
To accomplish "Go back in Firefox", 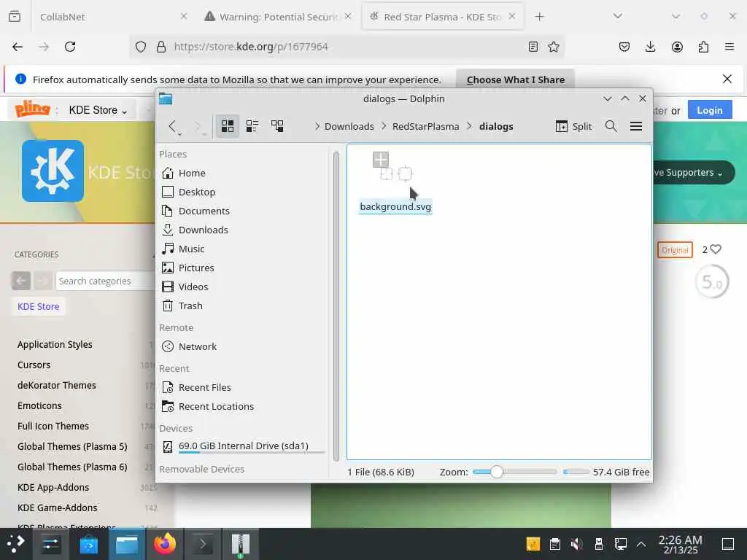I will click(x=18, y=47).
